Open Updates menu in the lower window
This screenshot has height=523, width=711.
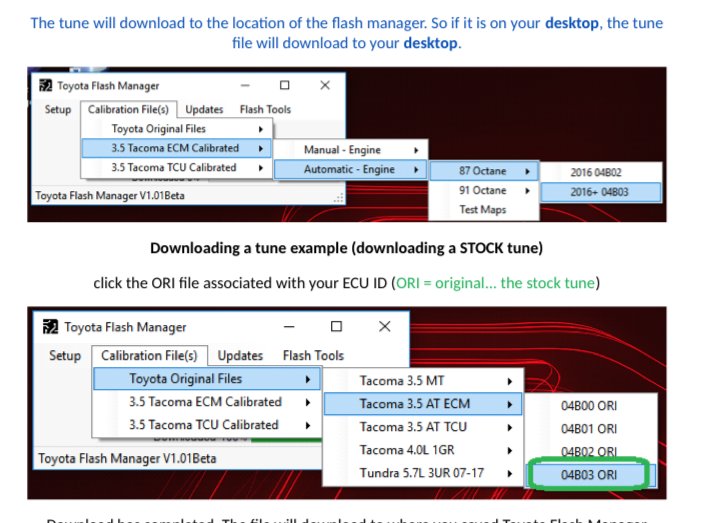(240, 355)
